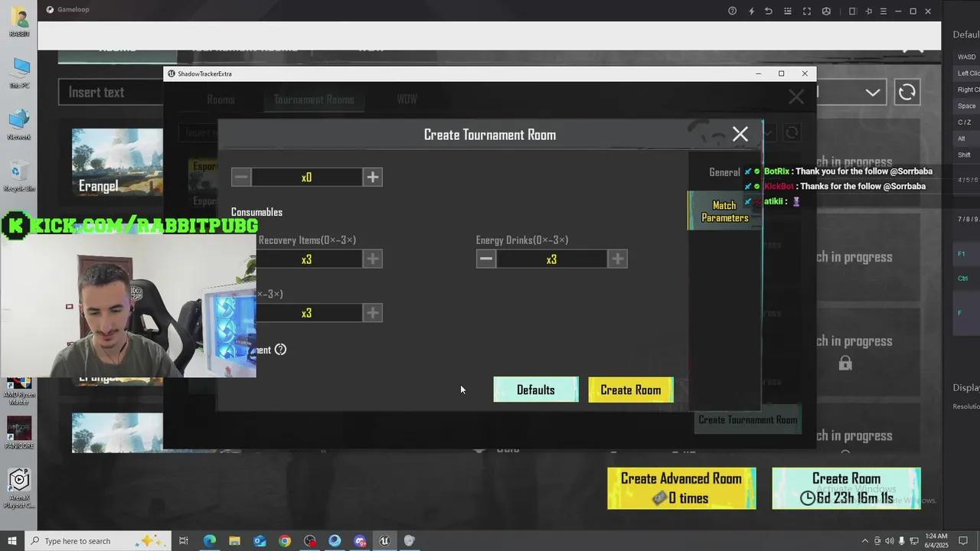Switch to the General tab
This screenshot has height=551, width=980.
pos(724,172)
